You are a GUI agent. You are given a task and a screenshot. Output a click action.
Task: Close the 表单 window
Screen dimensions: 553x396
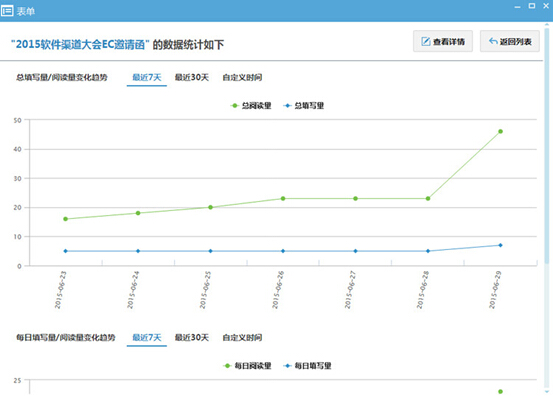(546, 6)
